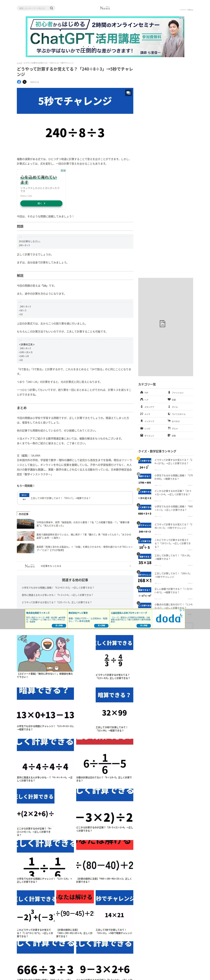Open the ChatGPT seminar banner ad
Viewport: 210px width, 980px height.
[105, 37]
